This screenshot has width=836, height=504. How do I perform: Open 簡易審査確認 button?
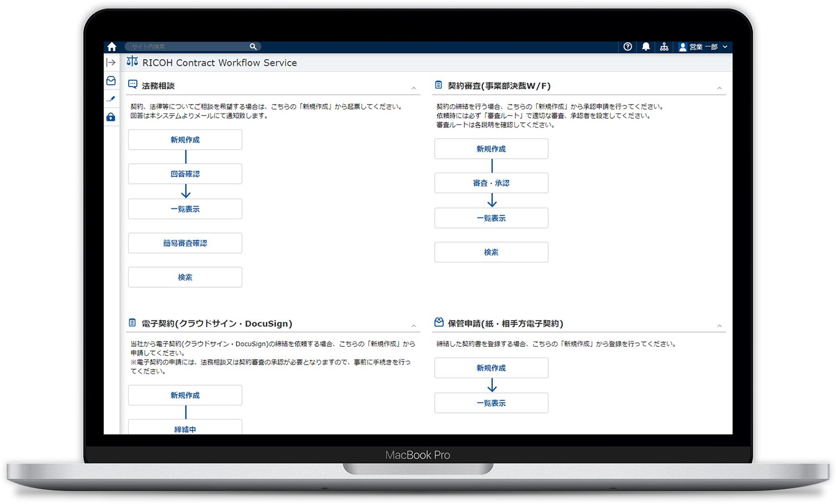pos(185,243)
